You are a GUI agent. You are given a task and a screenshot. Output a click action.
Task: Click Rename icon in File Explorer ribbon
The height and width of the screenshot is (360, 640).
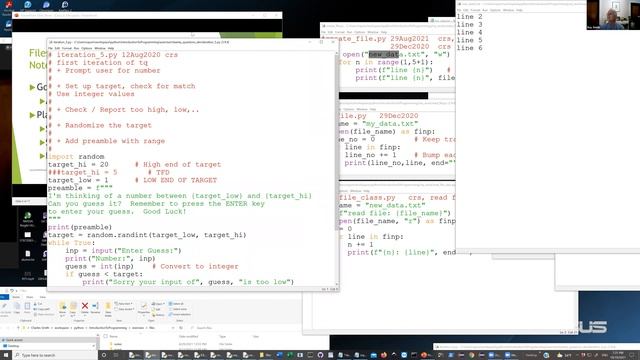(96, 306)
